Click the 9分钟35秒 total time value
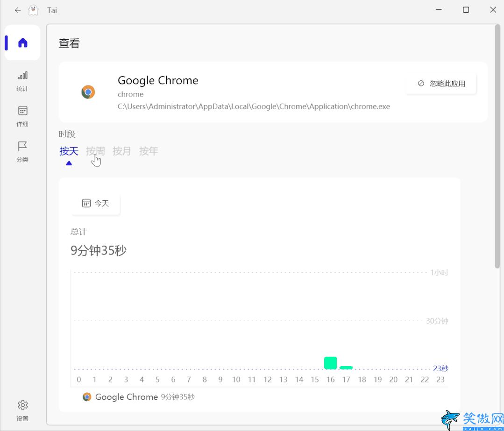This screenshot has width=504, height=431. (99, 250)
